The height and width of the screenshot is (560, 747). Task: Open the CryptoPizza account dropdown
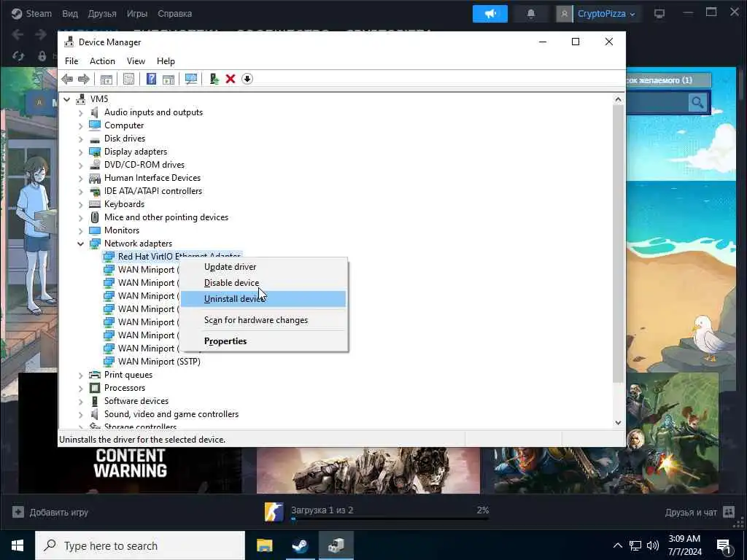(x=606, y=14)
